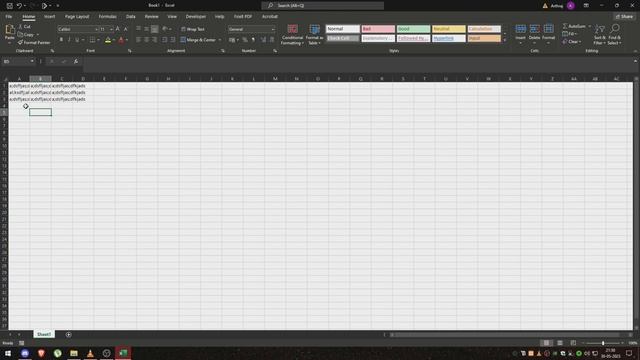Apply the yellow fill color
The height and width of the screenshot is (360, 640).
(108, 40)
